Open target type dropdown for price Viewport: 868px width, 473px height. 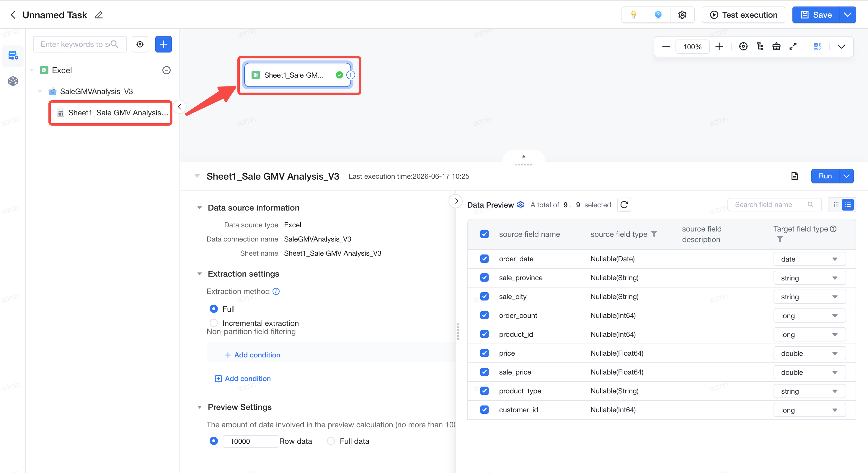click(x=809, y=354)
